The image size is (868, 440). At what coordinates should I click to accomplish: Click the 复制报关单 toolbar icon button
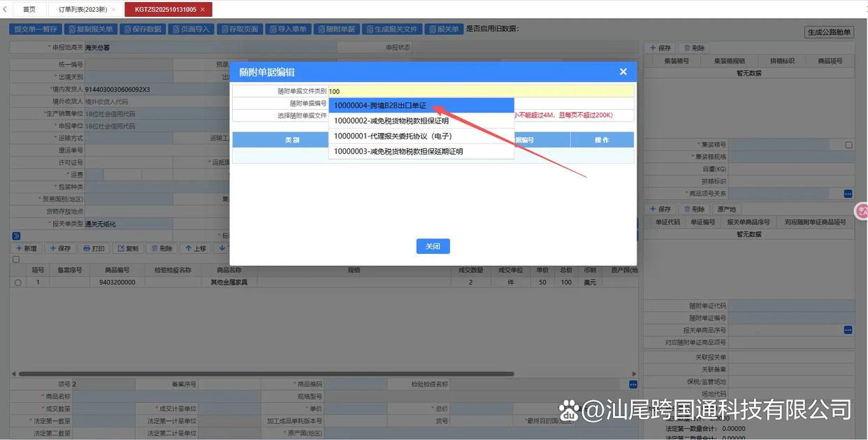pyautogui.click(x=90, y=29)
